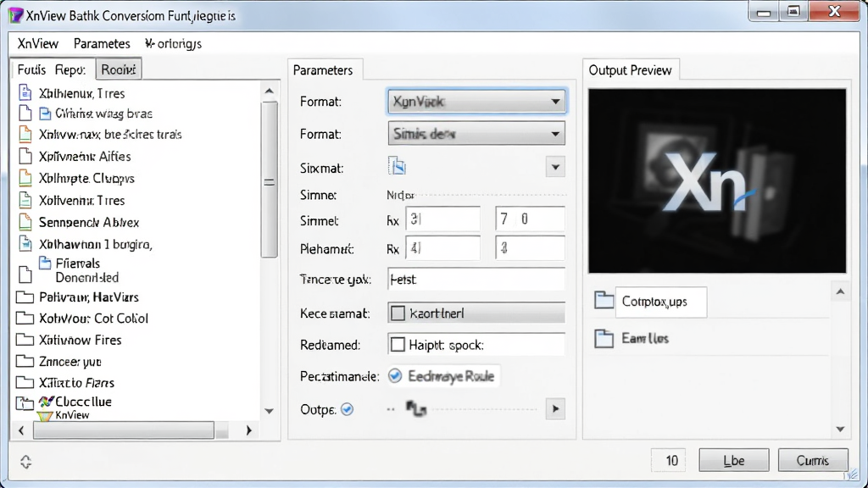
Task: Click the blue icon beside "Ffiemals"
Action: click(45, 263)
